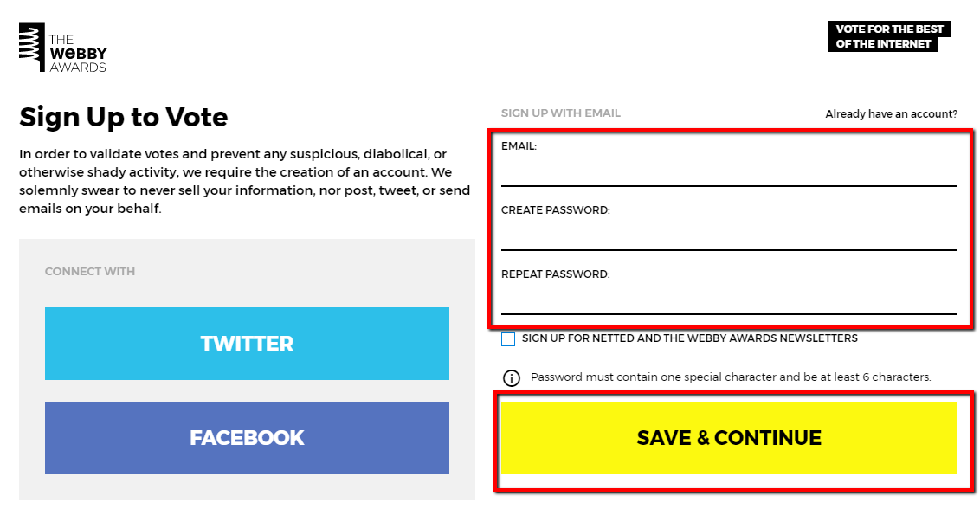Select the Repeat Password field
The height and width of the screenshot is (509, 980).
pyautogui.click(x=729, y=299)
